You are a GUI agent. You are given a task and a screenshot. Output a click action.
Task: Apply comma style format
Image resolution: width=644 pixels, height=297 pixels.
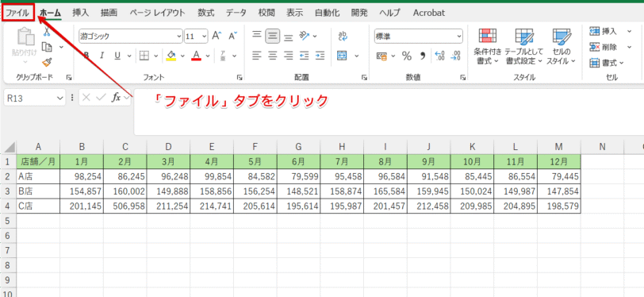[x=423, y=56]
